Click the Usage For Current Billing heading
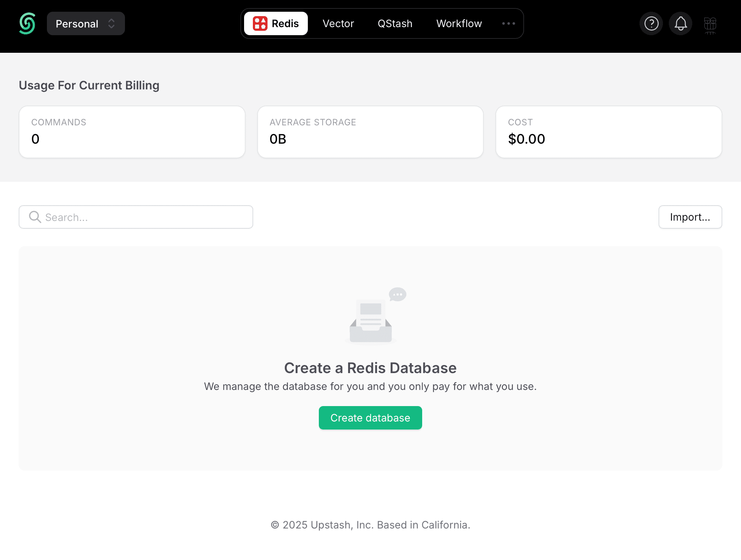 pyautogui.click(x=89, y=85)
